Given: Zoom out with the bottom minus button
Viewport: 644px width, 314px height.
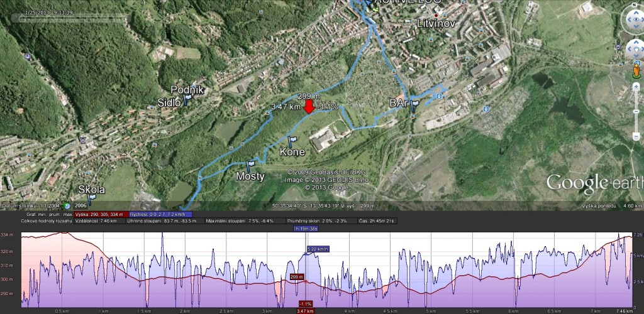Looking at the screenshot, I should (x=636, y=136).
